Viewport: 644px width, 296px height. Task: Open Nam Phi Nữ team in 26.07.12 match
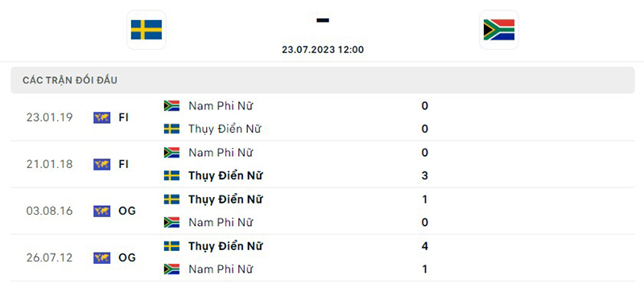(x=221, y=269)
